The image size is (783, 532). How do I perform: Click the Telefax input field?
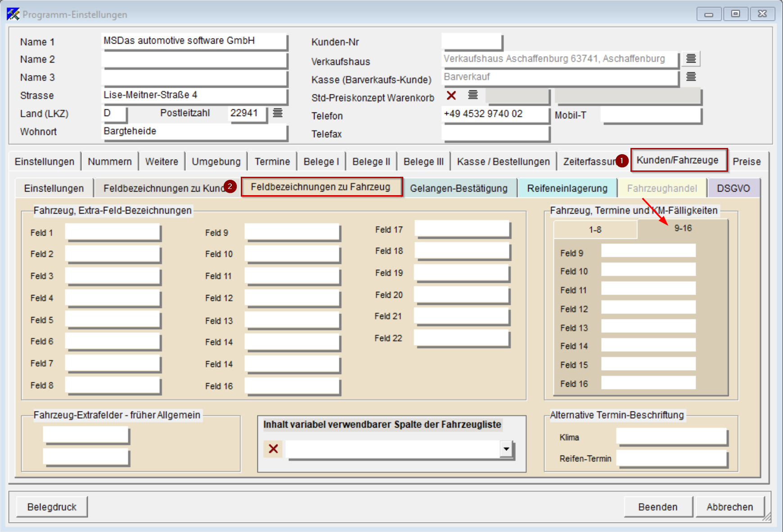click(x=495, y=133)
